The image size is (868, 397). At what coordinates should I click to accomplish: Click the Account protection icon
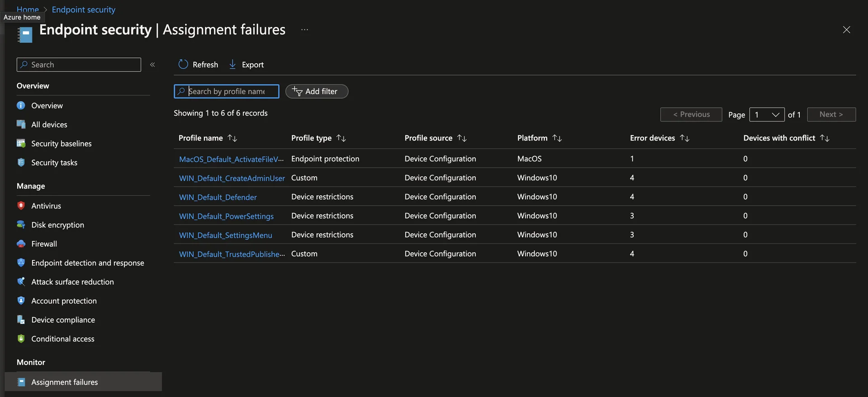21,301
